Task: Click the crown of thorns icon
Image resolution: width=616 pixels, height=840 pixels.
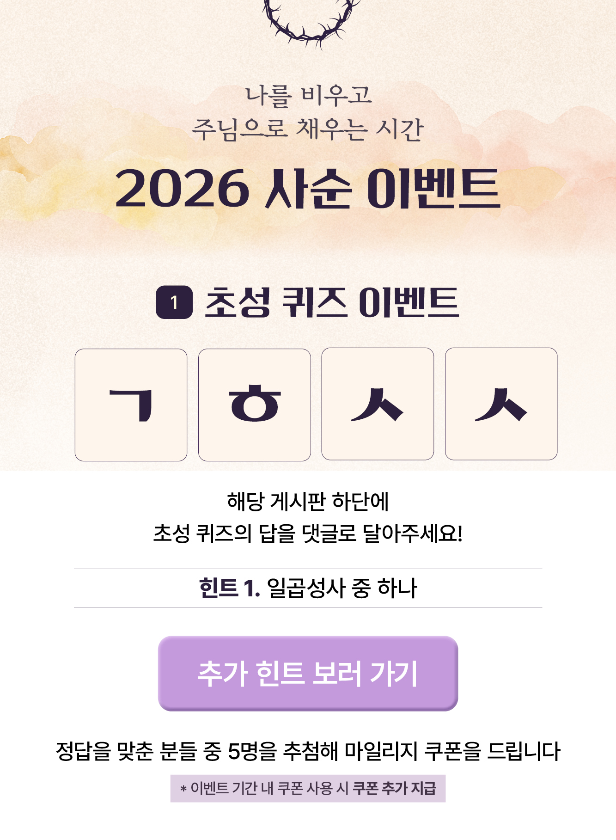Action: tap(311, 21)
